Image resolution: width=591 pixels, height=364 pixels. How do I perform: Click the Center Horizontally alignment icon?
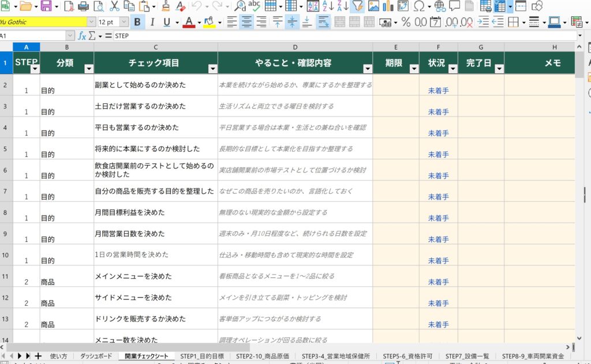tap(246, 22)
